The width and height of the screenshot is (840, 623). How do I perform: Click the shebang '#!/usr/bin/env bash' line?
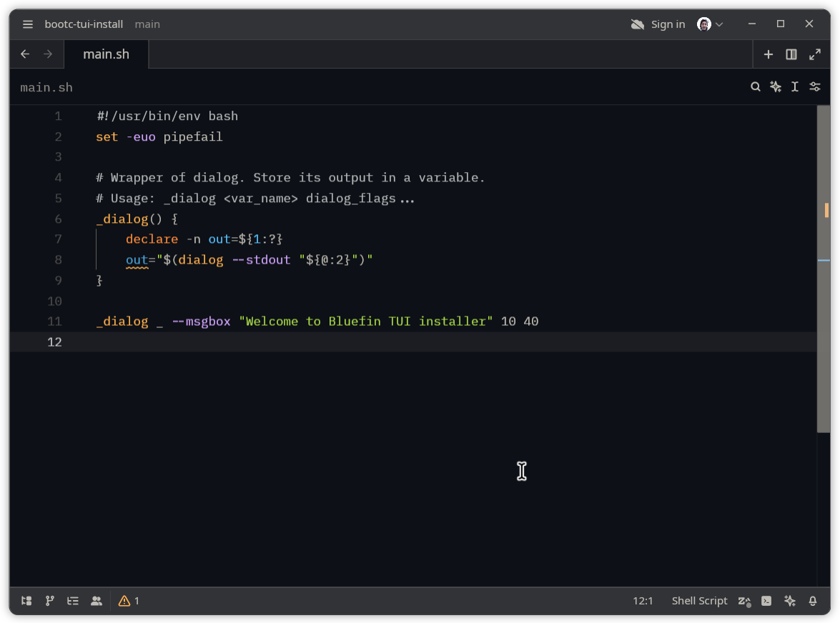(x=167, y=116)
